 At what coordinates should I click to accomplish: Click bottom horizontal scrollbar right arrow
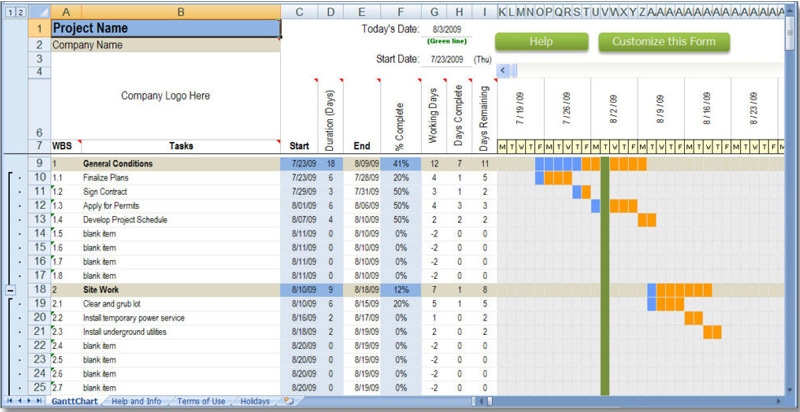click(779, 401)
